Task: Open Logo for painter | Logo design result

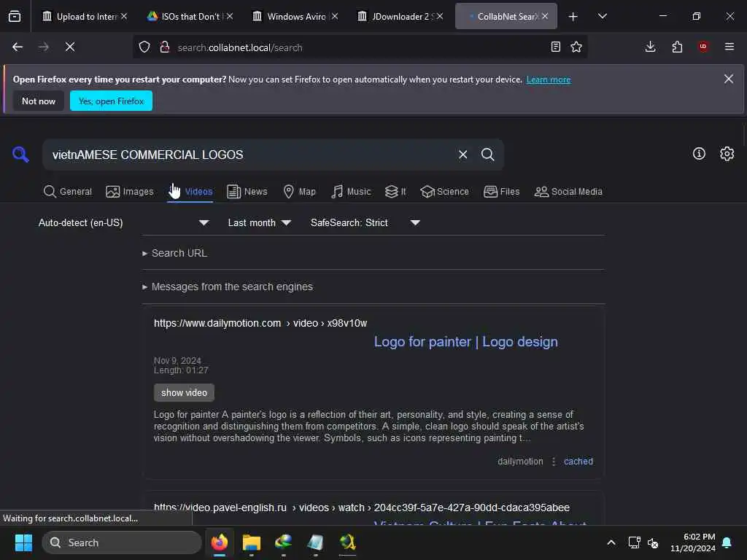Action: pos(465,342)
